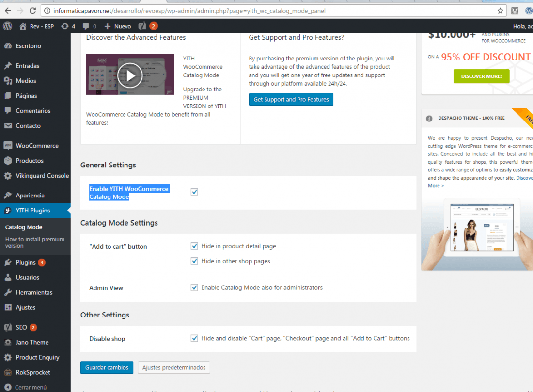533x392 pixels.
Task: Open the Vikinguard Console gear icon
Action: coord(8,176)
